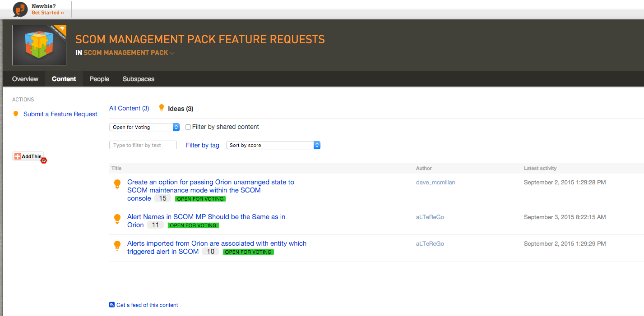Click the score badge 15
This screenshot has height=316, width=644.
coord(162,198)
